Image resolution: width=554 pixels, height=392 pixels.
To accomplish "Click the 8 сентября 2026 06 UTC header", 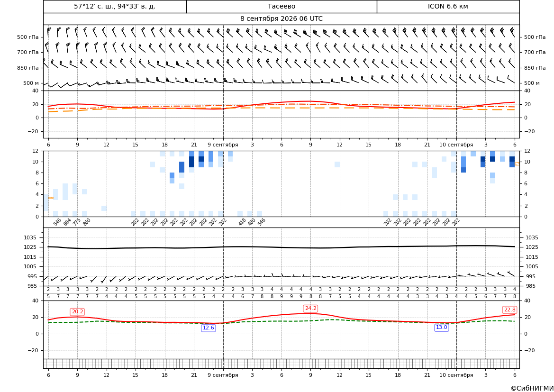I will pyautogui.click(x=282, y=19).
